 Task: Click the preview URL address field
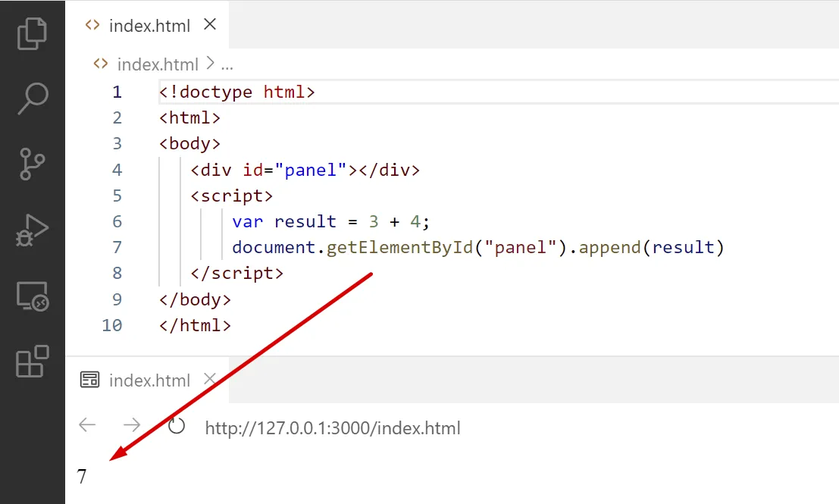point(333,428)
